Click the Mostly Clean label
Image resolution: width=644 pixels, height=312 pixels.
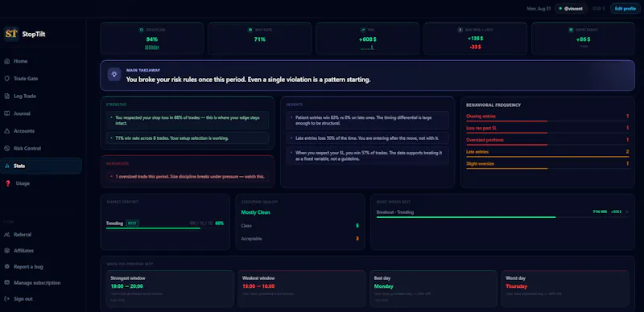[255, 212]
